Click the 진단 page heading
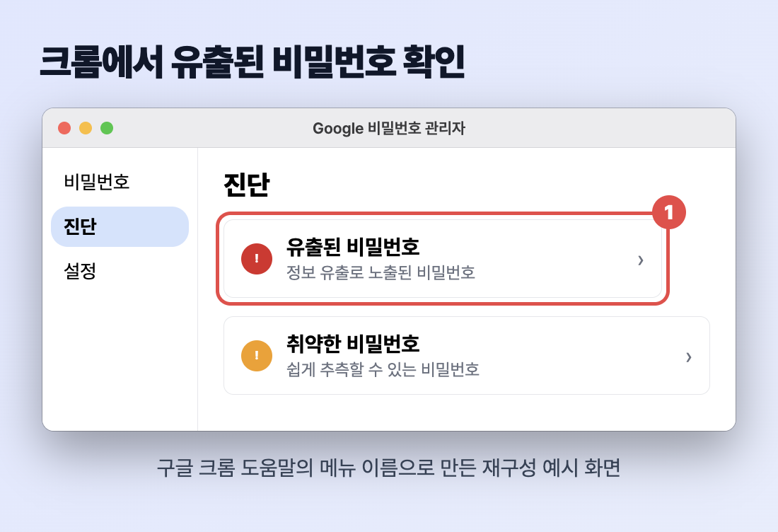Image resolution: width=778 pixels, height=532 pixels. [x=247, y=185]
